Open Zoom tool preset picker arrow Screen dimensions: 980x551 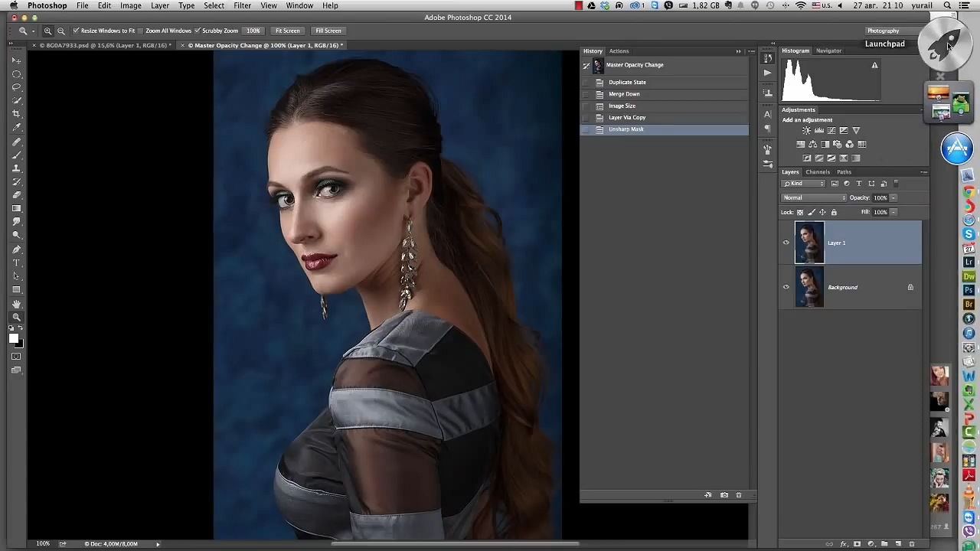coord(33,31)
